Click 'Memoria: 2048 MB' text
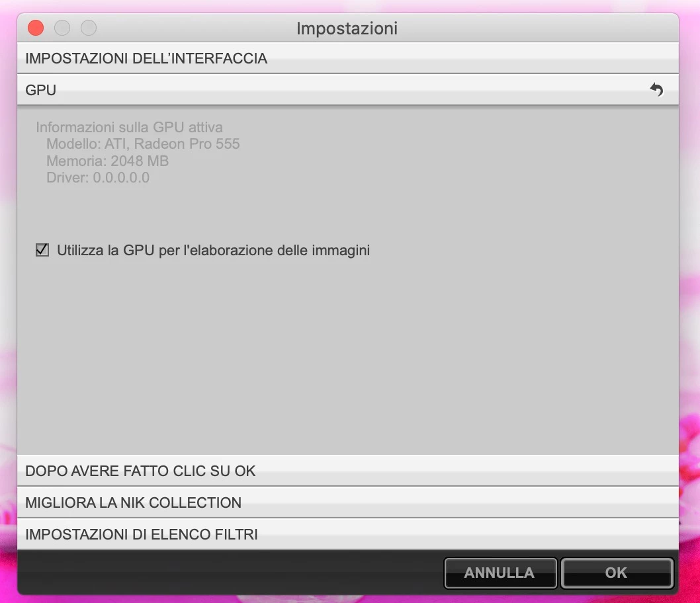 pos(108,161)
